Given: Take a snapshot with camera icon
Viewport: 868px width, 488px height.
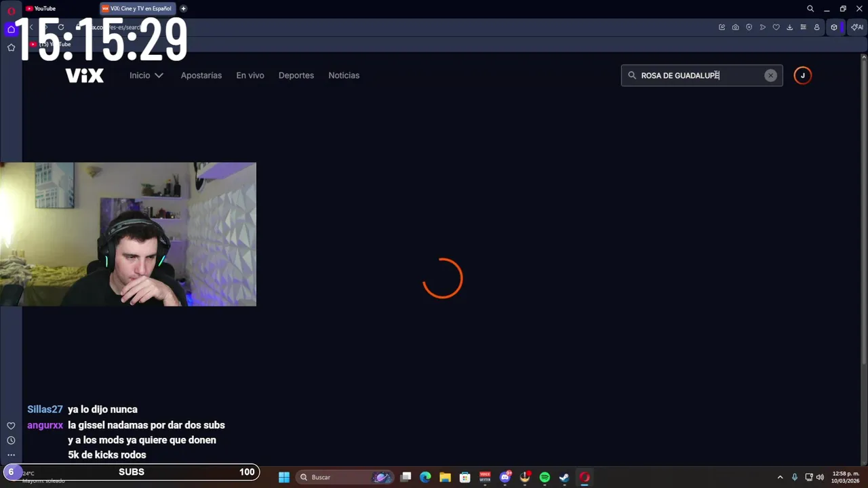Looking at the screenshot, I should pos(735,27).
